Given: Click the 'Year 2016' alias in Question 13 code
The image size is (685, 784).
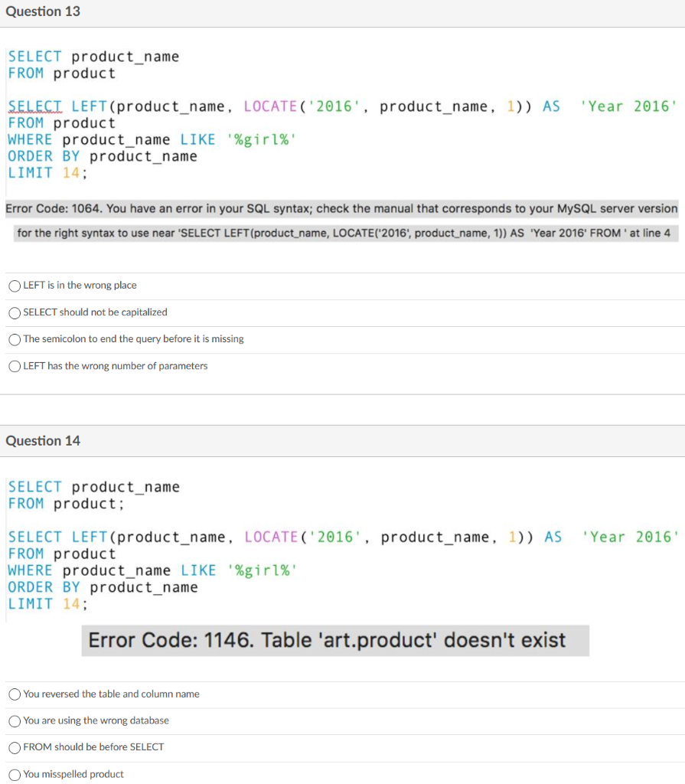Looking at the screenshot, I should point(629,106).
